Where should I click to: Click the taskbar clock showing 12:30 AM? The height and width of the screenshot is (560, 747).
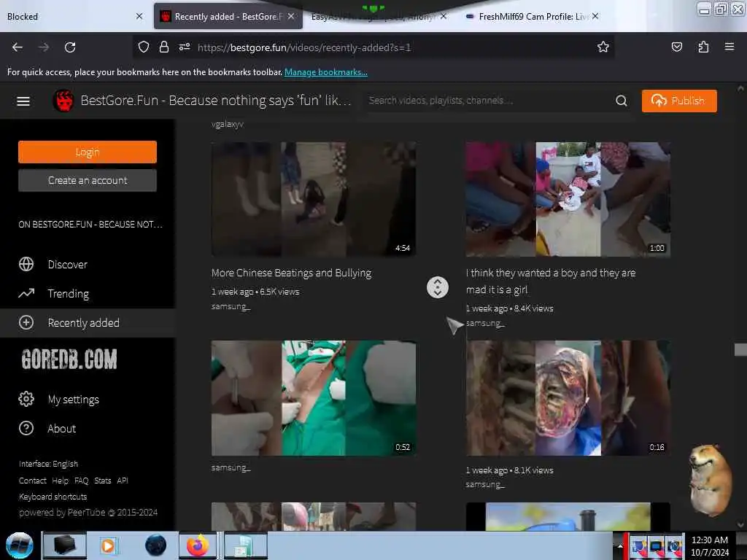pos(709,546)
